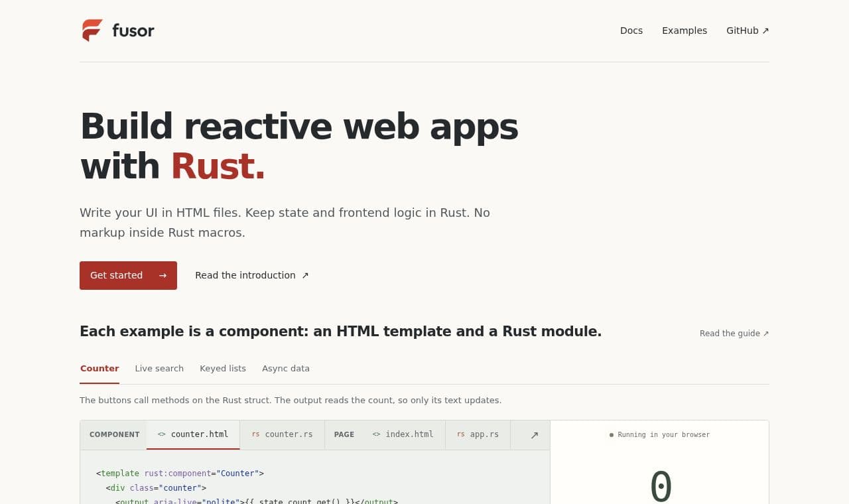The image size is (849, 504).
Task: Click the fusor logo icon
Action: [92, 31]
